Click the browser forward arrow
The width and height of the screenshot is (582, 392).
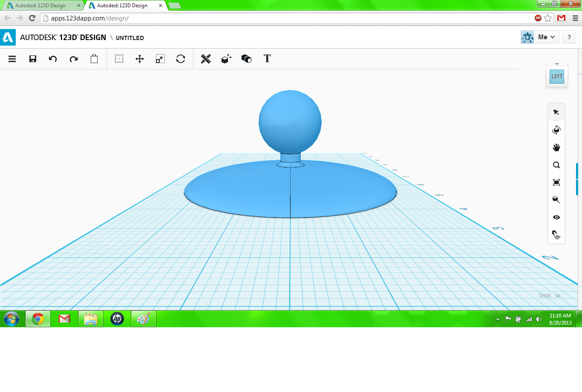tap(20, 18)
